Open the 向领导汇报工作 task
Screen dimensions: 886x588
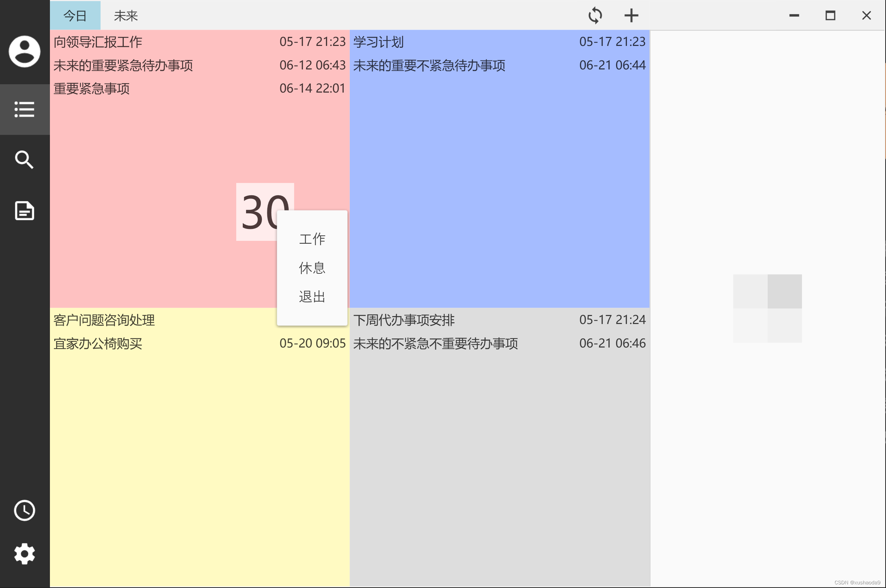point(98,42)
